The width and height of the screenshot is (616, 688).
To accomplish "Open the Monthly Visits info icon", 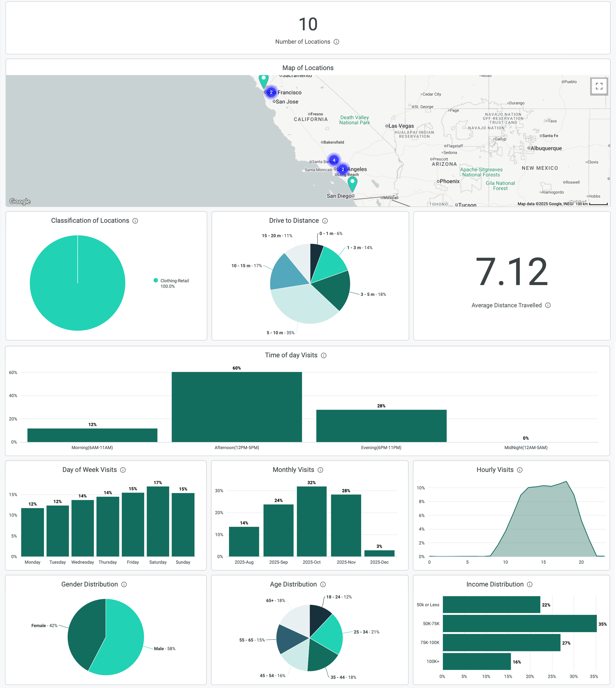I will point(320,470).
